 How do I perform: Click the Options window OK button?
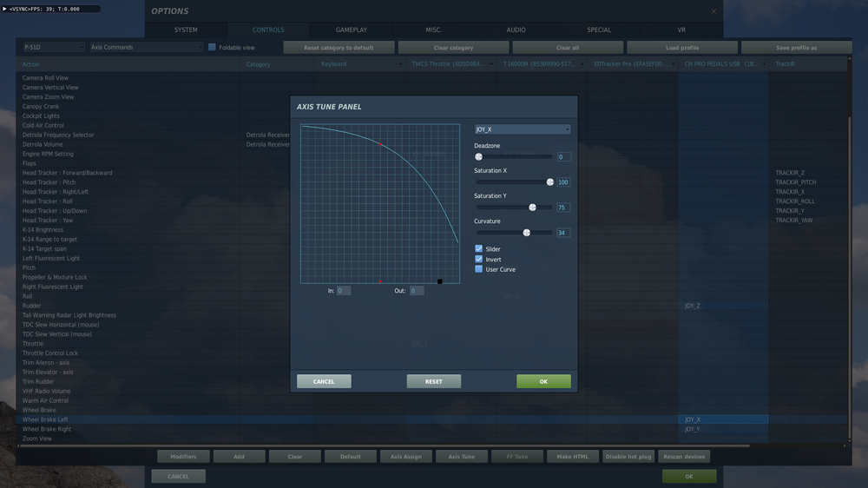689,477
